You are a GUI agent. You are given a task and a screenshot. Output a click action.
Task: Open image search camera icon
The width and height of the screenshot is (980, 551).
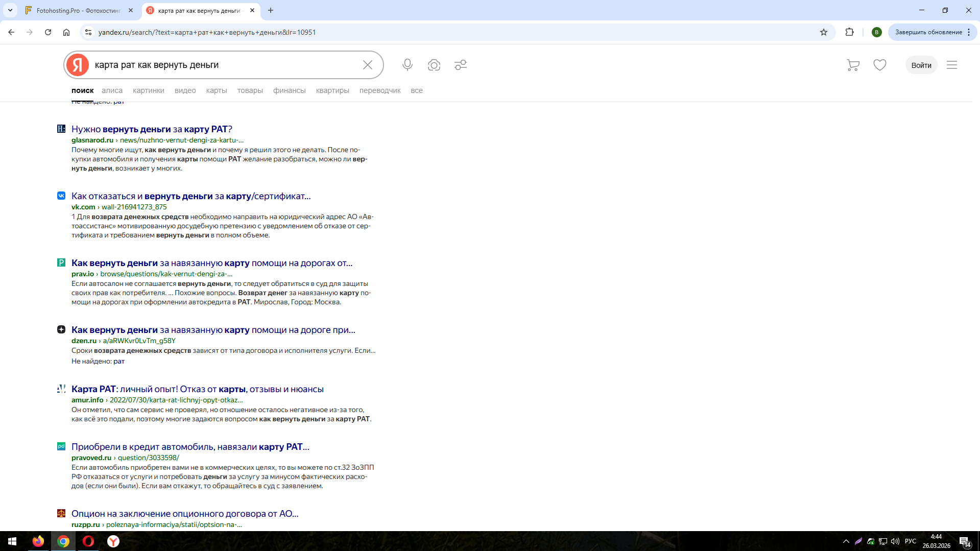434,65
